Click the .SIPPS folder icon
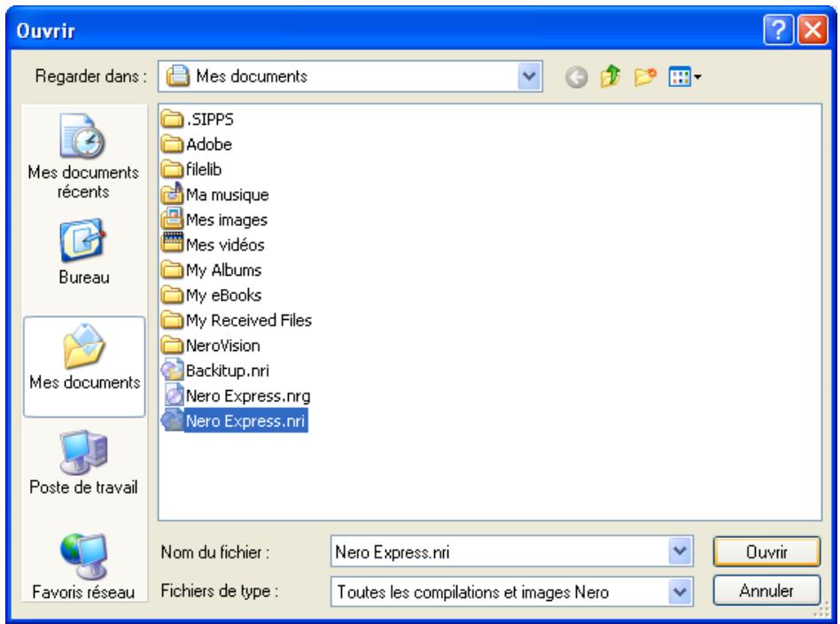The width and height of the screenshot is (840, 624). (x=173, y=119)
